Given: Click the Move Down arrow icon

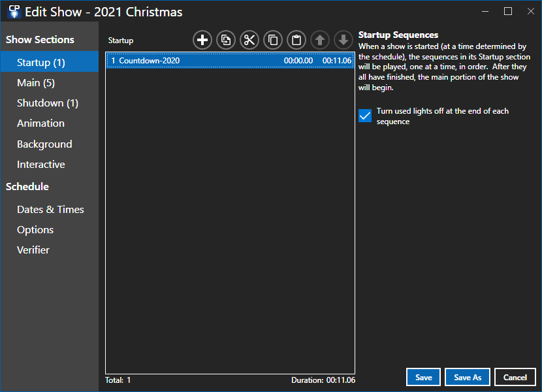Looking at the screenshot, I should pyautogui.click(x=343, y=40).
